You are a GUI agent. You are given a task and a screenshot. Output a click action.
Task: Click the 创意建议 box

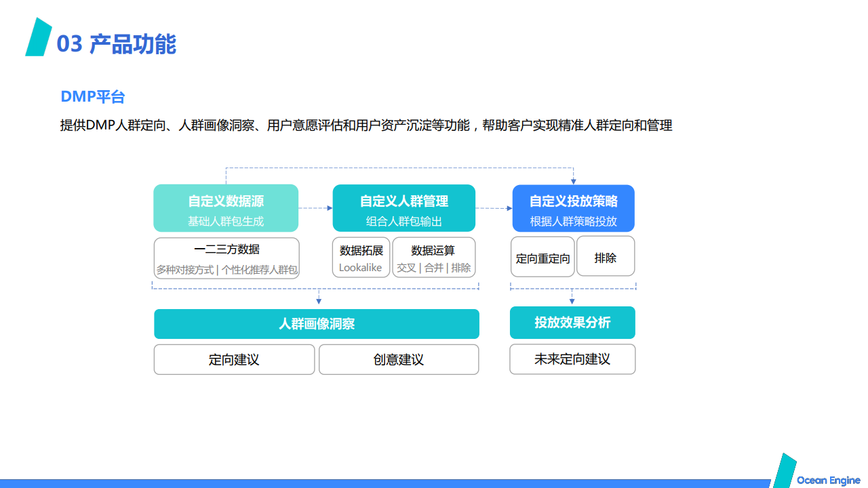(x=399, y=360)
